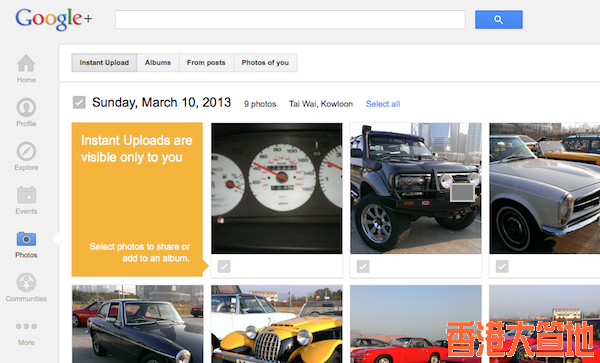Go to the Profile sidebar icon

pyautogui.click(x=26, y=107)
